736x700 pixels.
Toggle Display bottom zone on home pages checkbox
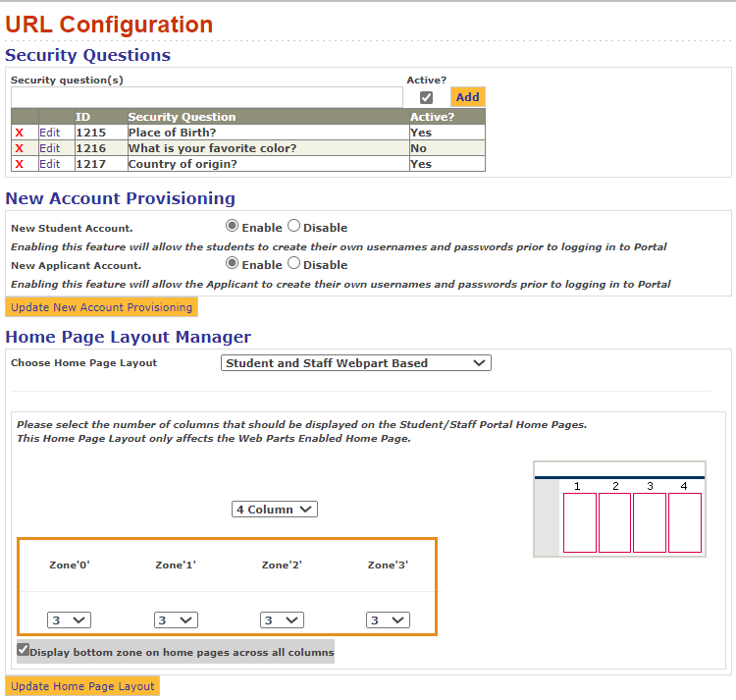click(x=24, y=650)
